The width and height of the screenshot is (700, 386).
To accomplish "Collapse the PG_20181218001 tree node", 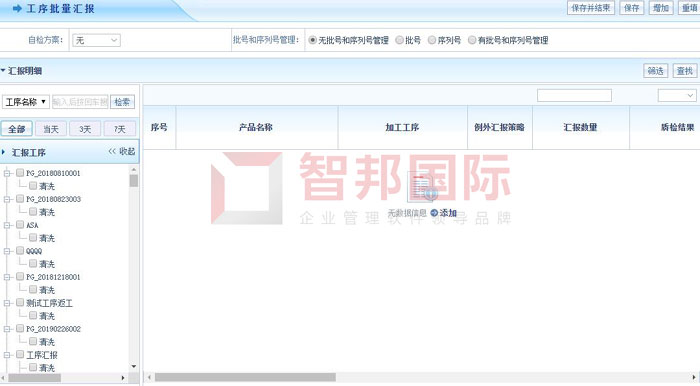I will pos(7,277).
